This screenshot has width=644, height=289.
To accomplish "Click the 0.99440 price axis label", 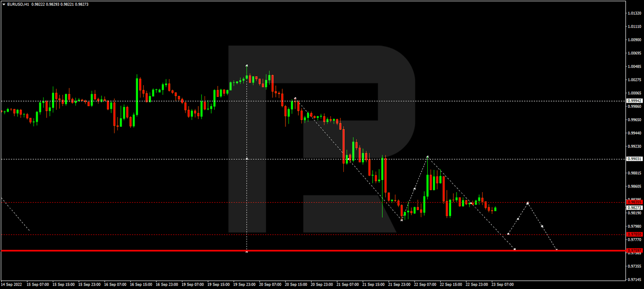I will [635, 133].
